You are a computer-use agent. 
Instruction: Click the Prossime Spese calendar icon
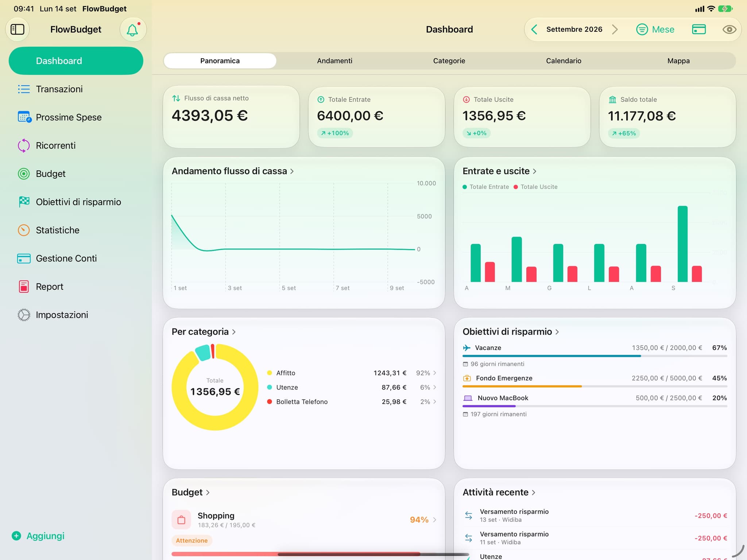tap(24, 117)
